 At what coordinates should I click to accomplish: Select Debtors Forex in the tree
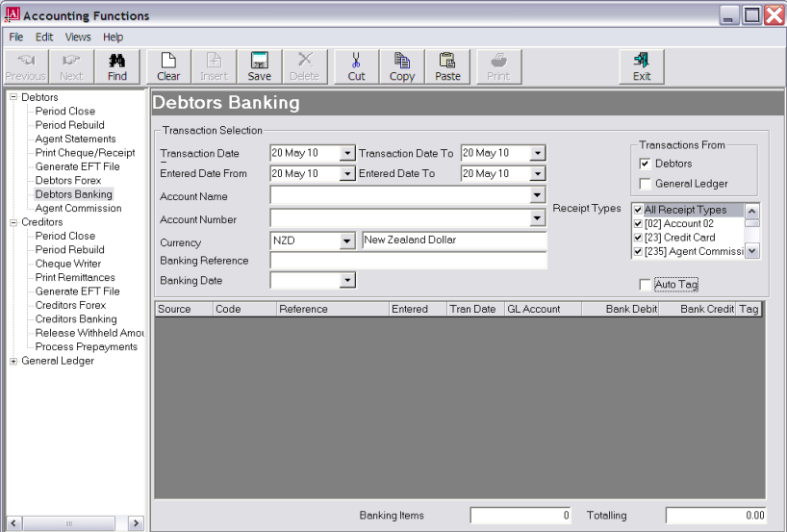click(x=68, y=181)
